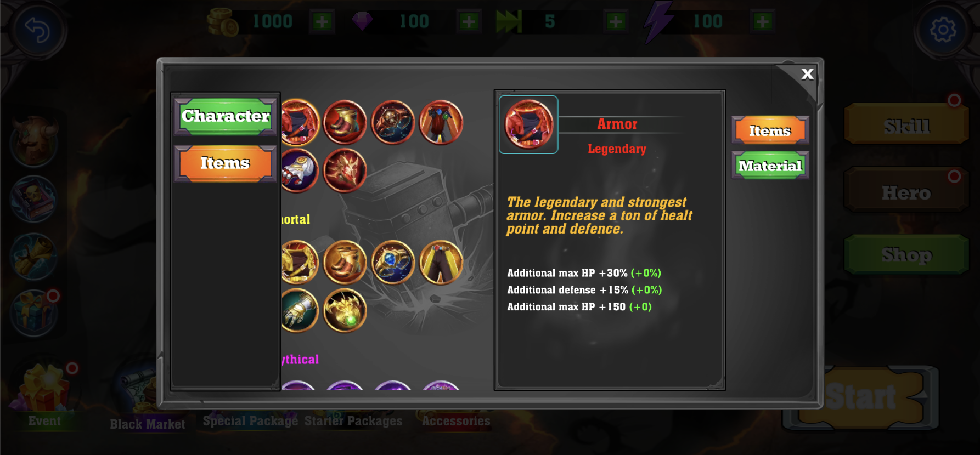Add more purple gems with plus
This screenshot has height=455, width=980.
point(469,22)
